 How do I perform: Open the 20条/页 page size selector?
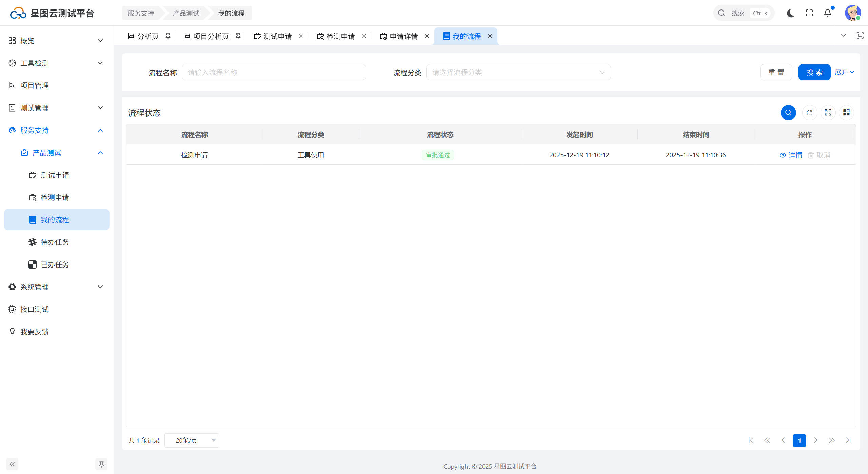tap(192, 440)
